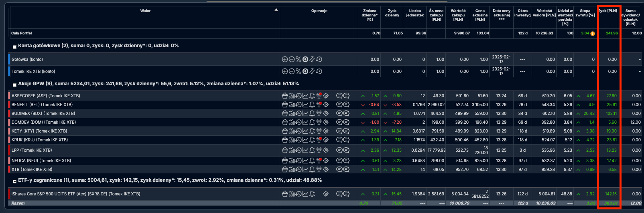The width and height of the screenshot is (644, 213).
Task: Click percent icon for Gotówka account
Action: click(299, 59)
